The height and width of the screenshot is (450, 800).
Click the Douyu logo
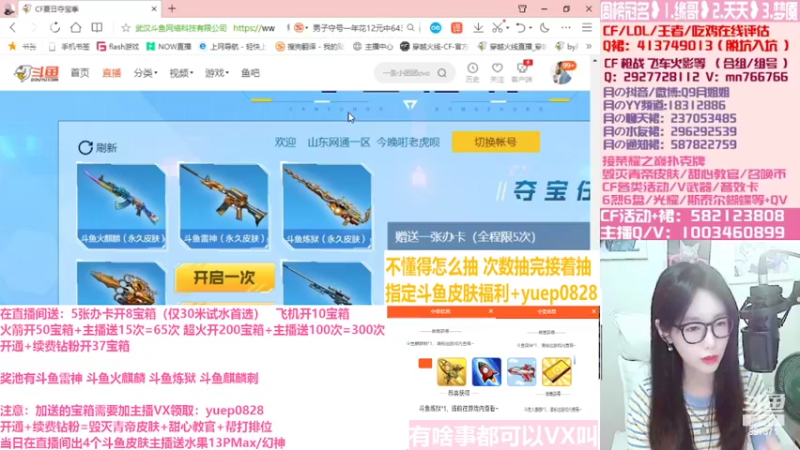(37, 73)
